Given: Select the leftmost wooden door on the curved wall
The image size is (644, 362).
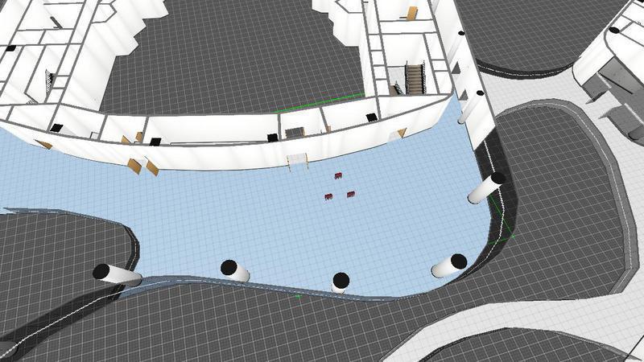Looking at the screenshot, I should [44, 145].
